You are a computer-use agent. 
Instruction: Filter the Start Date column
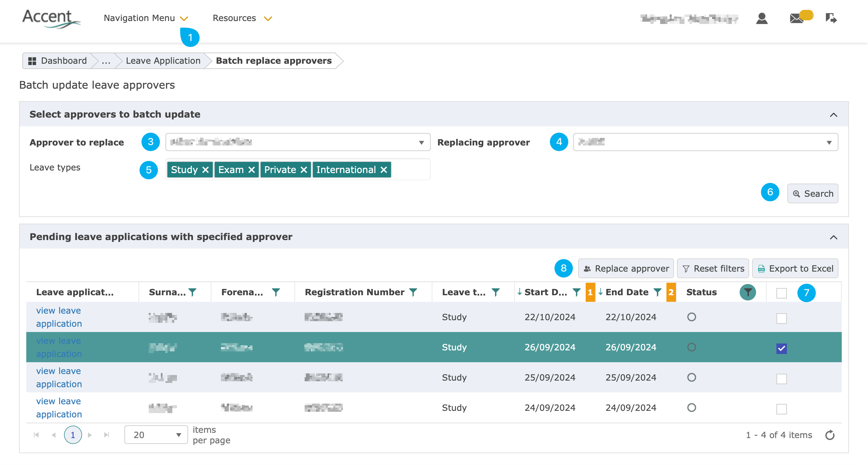(x=576, y=292)
